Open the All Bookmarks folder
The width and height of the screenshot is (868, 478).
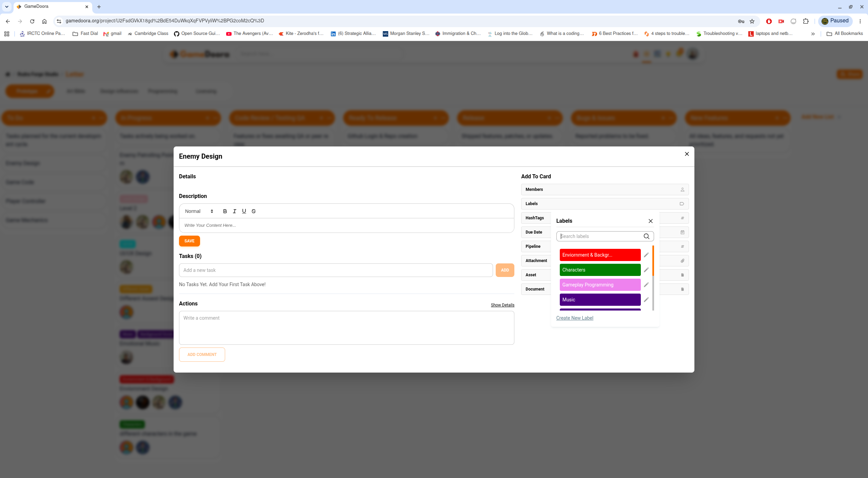(845, 34)
